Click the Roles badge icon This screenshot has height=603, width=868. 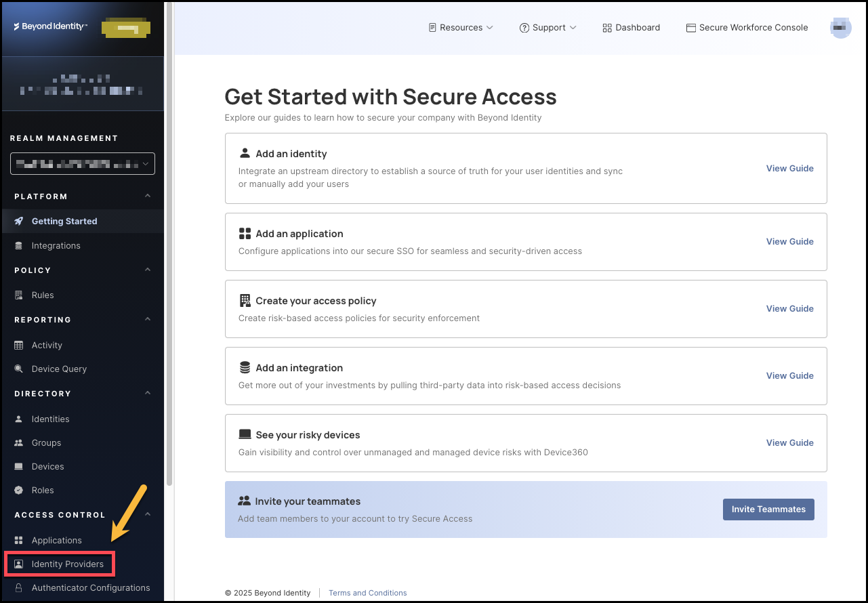click(x=19, y=491)
